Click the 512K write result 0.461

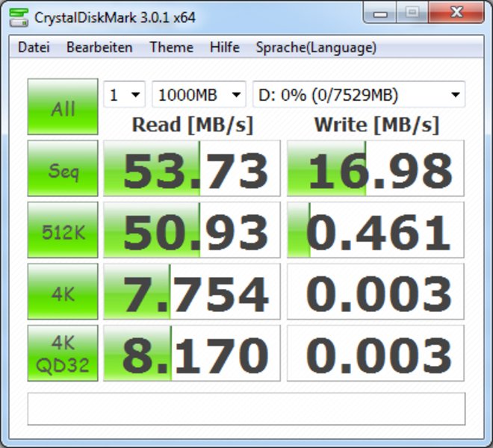[376, 230]
